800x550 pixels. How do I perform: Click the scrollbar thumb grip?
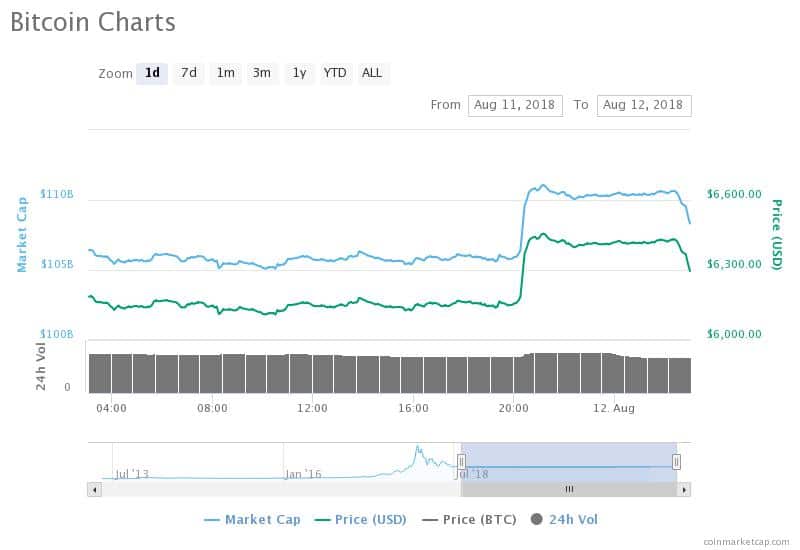[569, 490]
